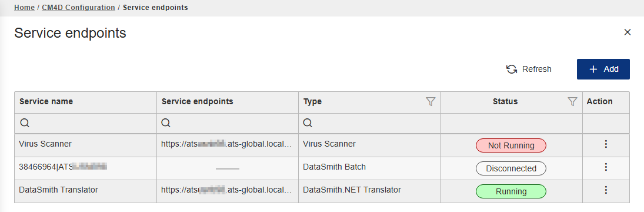Select the Disconnected status badge
The width and height of the screenshot is (644, 212).
[511, 168]
